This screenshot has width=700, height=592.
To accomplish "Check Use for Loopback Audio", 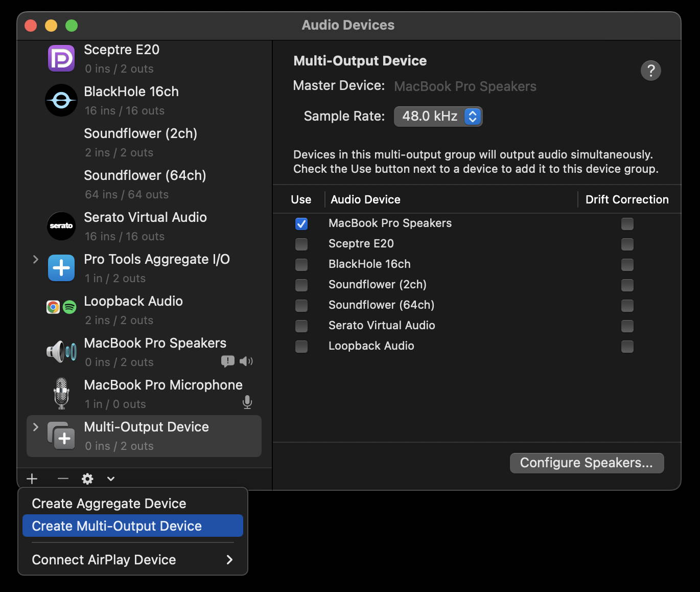I will coord(301,347).
